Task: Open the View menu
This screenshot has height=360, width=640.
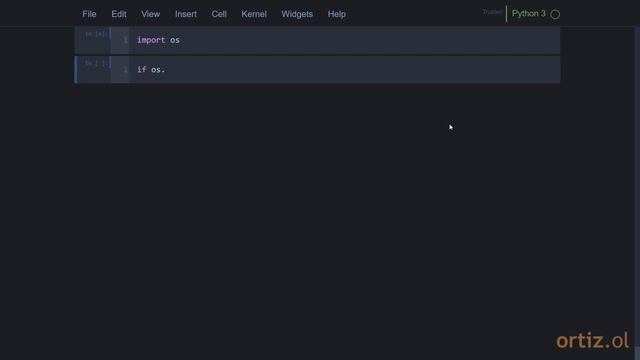Action: (x=151, y=14)
